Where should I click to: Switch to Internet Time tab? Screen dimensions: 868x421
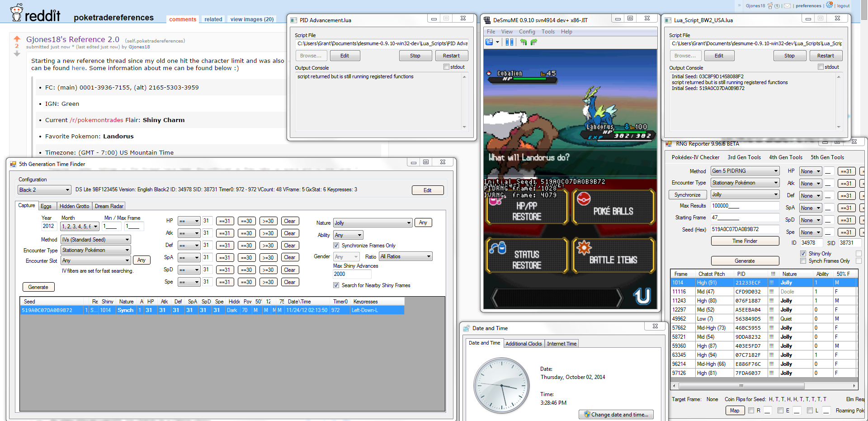pyautogui.click(x=562, y=344)
